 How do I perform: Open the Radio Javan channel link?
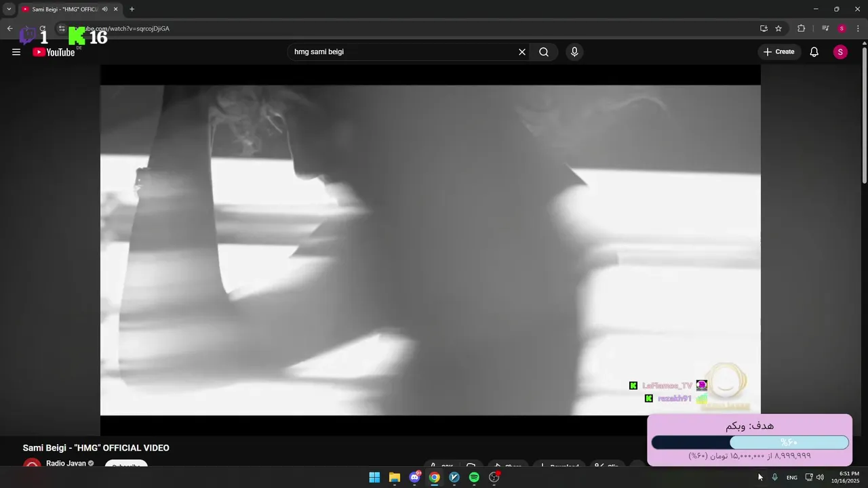tap(66, 464)
